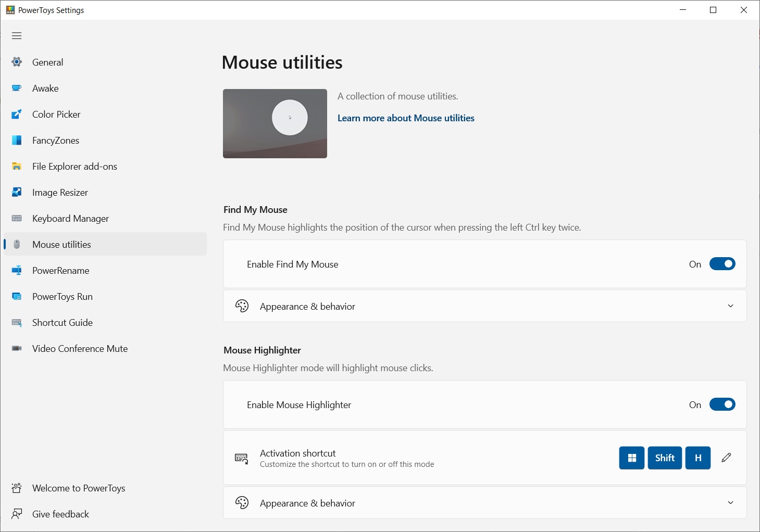The image size is (760, 532).
Task: Click the FancyZones sidebar icon
Action: pyautogui.click(x=17, y=141)
